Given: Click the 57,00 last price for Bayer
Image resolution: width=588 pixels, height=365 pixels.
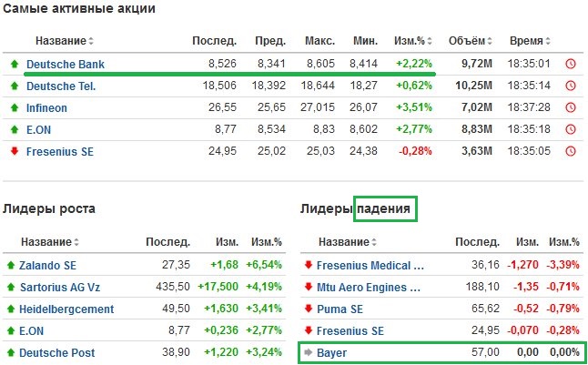Looking at the screenshot, I should pyautogui.click(x=485, y=352).
